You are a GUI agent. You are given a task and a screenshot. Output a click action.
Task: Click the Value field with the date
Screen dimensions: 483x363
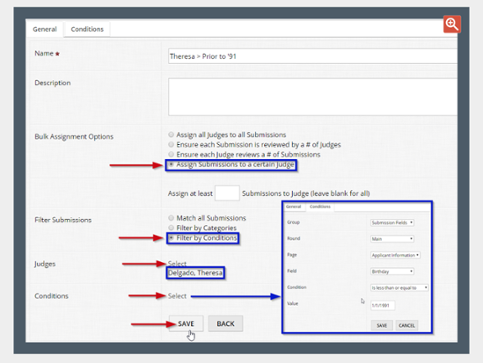point(382,305)
